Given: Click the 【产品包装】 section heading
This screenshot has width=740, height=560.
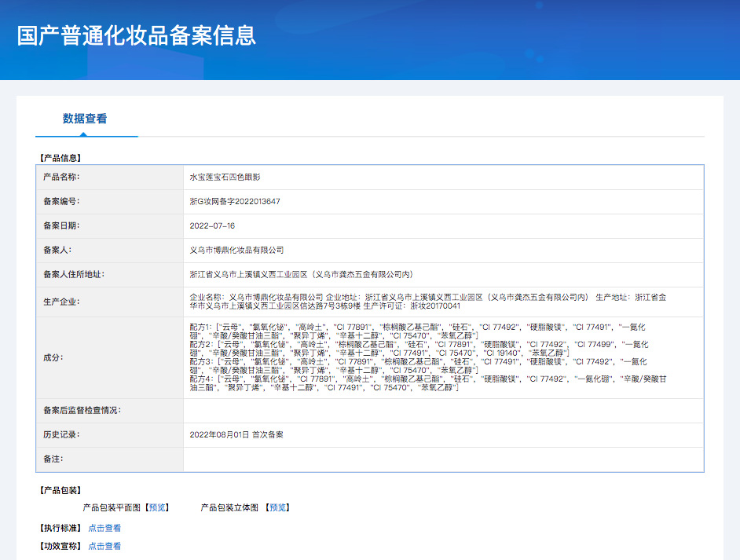Looking at the screenshot, I should [60, 490].
